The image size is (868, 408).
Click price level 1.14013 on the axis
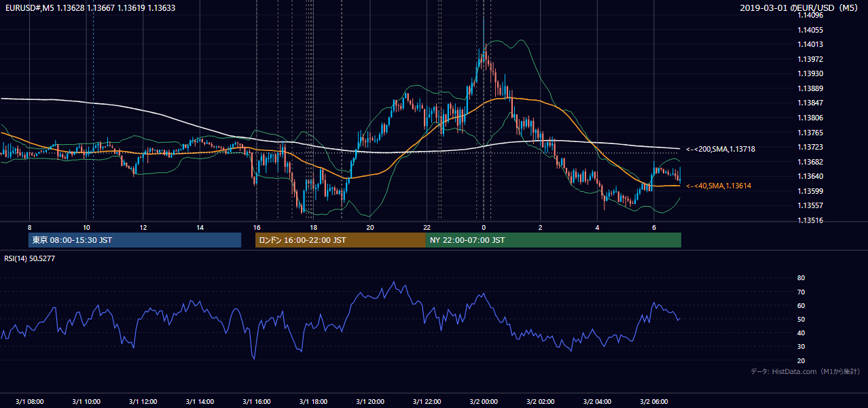(x=810, y=44)
